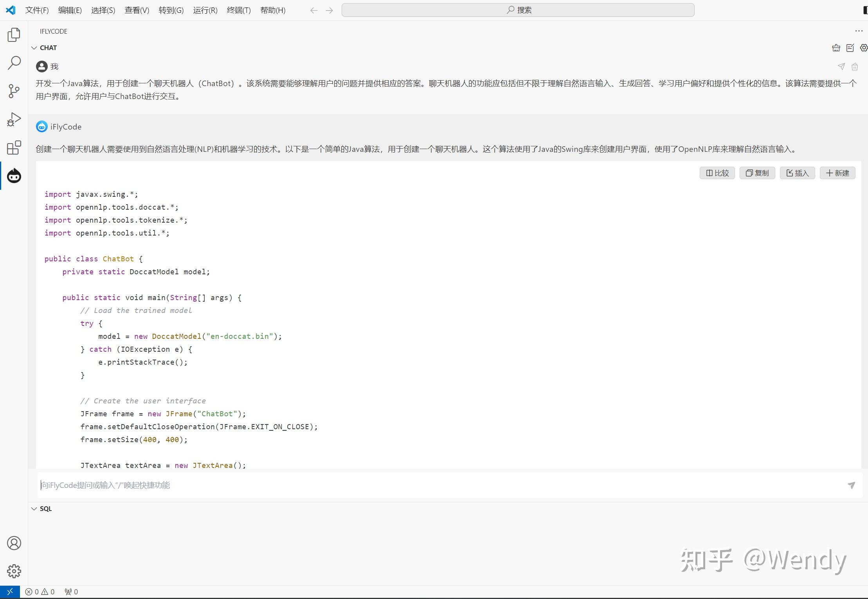The height and width of the screenshot is (599, 868).
Task: Open the iFlyCode assistant in the sidebar
Action: click(x=14, y=176)
